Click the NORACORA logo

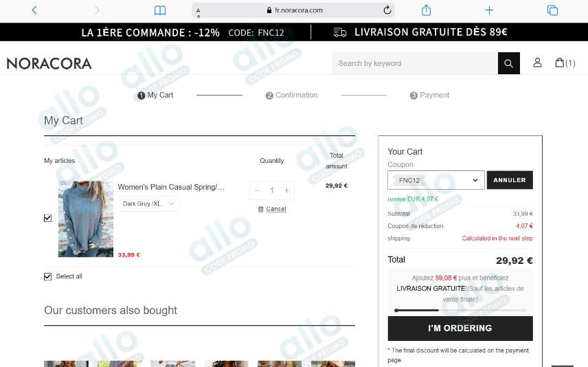(49, 63)
